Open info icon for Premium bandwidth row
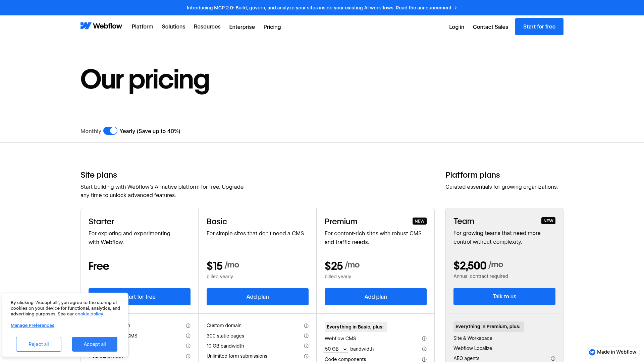 424,349
